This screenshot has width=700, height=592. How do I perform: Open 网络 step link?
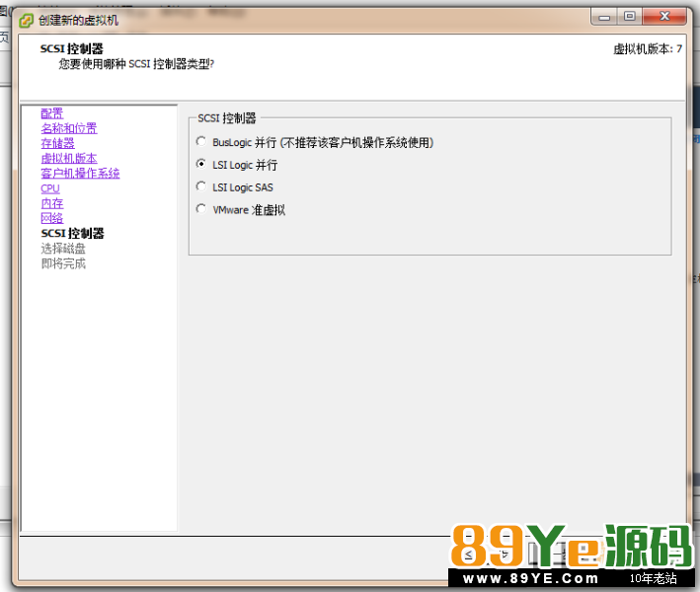(51, 218)
